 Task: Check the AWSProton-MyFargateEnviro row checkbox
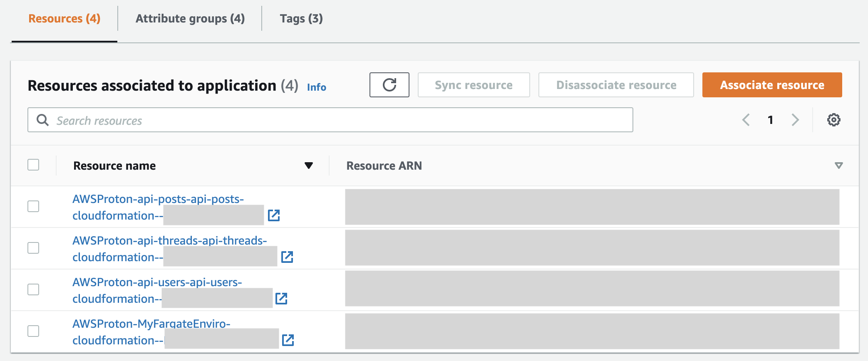pyautogui.click(x=33, y=331)
